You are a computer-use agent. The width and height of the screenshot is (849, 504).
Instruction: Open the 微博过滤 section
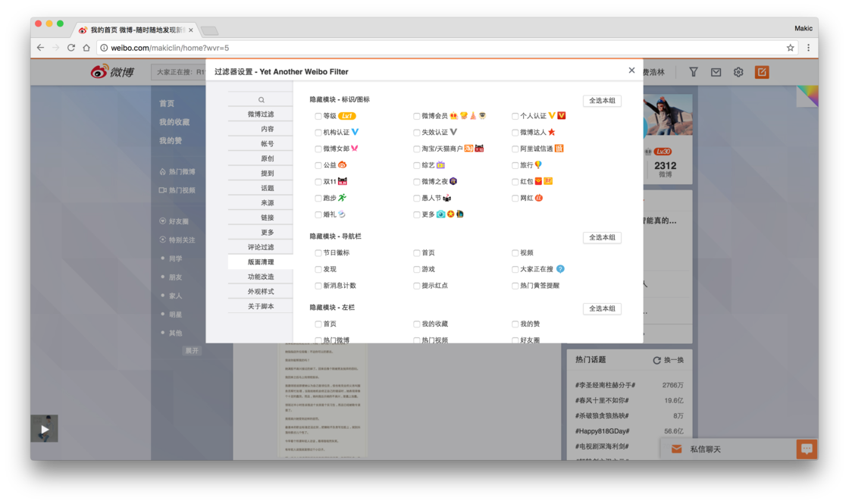click(x=261, y=114)
